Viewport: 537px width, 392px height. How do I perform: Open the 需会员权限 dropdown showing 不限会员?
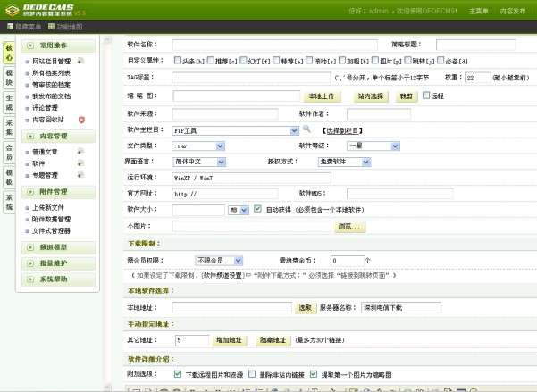click(x=219, y=261)
